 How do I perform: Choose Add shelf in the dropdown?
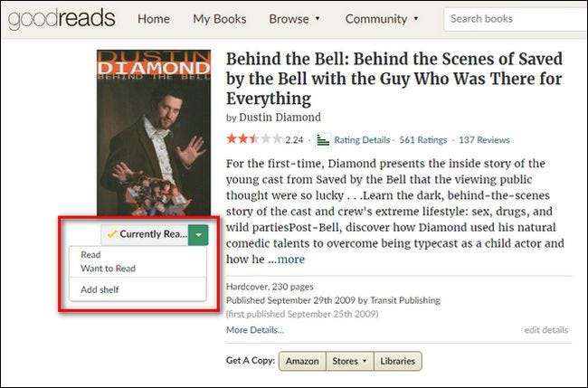click(100, 289)
